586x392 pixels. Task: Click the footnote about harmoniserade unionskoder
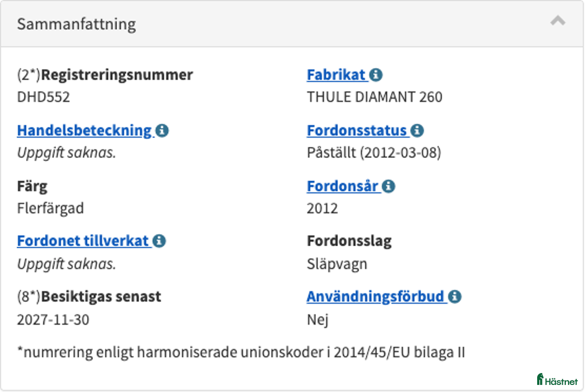(241, 352)
